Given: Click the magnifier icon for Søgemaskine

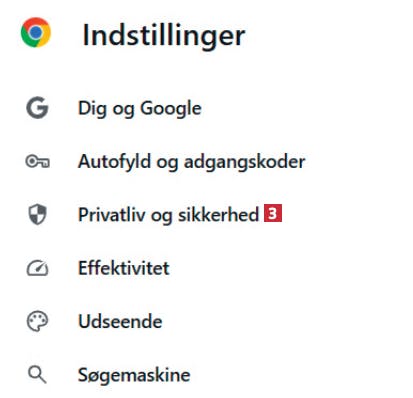Looking at the screenshot, I should (37, 375).
